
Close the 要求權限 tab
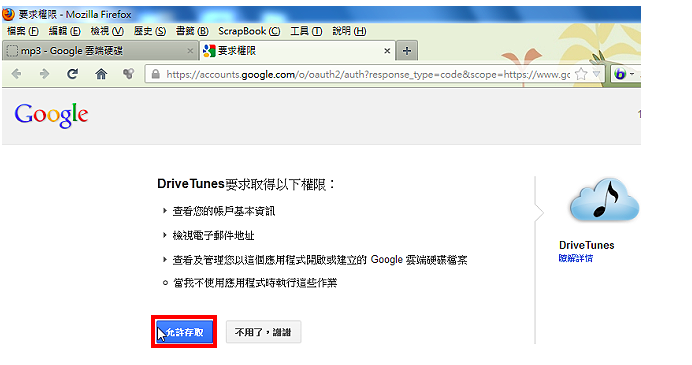click(387, 51)
